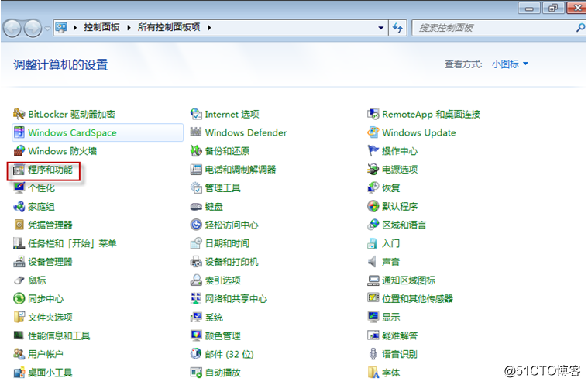Click the 程序和功能 icon

(x=19, y=170)
